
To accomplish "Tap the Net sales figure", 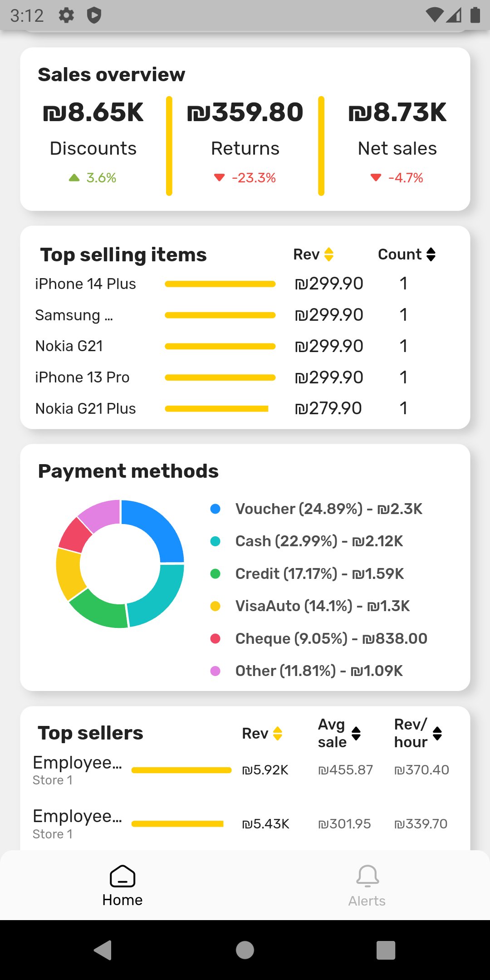I will (x=397, y=113).
